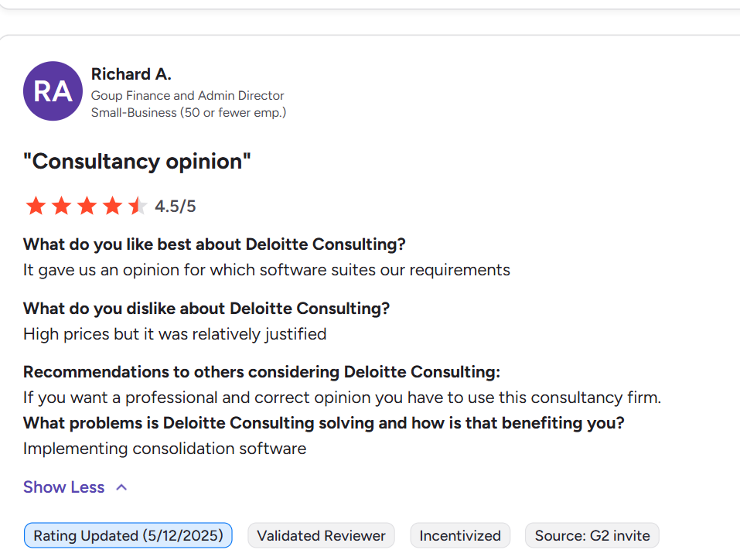
Task: Click the second red rating star
Action: (x=61, y=206)
